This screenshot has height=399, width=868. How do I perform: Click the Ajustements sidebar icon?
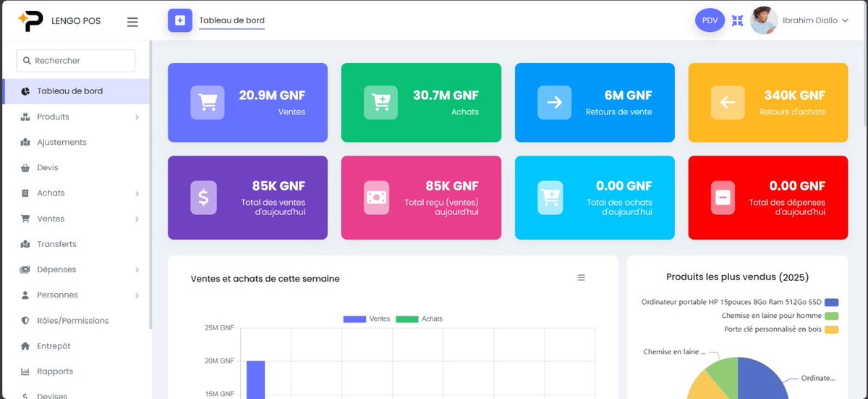tap(25, 142)
